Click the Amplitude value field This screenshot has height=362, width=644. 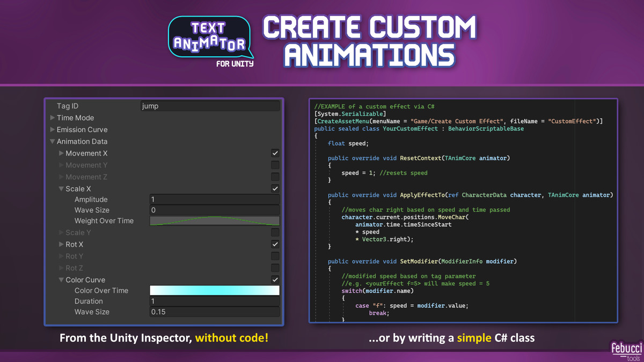point(215,200)
